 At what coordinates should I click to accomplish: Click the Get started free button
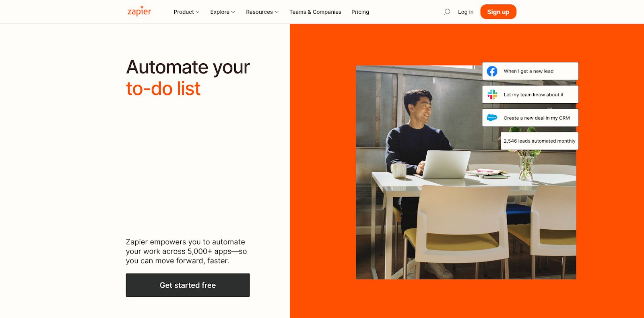[188, 285]
